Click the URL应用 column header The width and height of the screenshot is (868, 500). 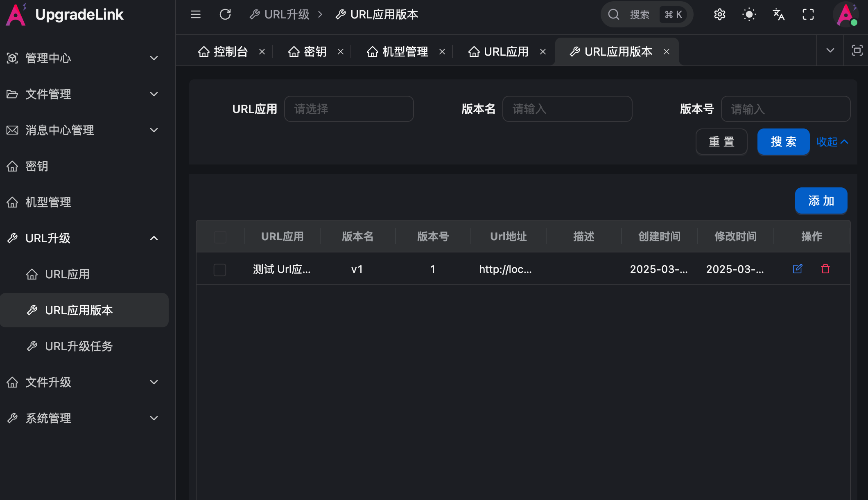pyautogui.click(x=283, y=236)
